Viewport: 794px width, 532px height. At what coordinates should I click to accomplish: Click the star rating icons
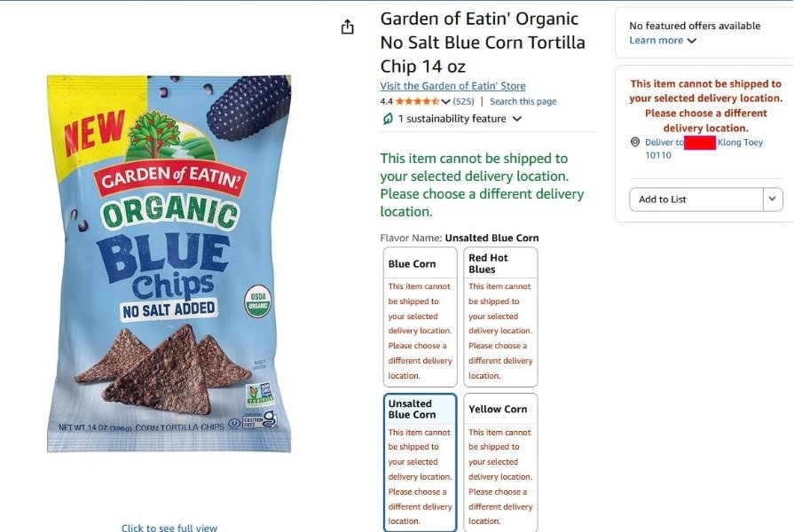(417, 101)
